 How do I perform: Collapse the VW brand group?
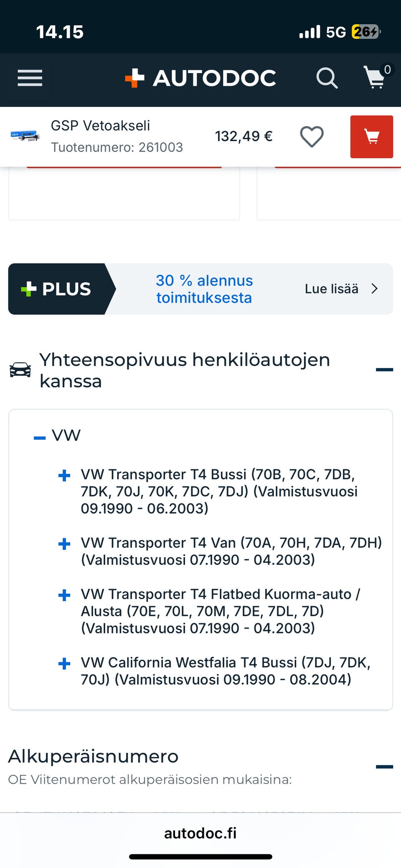[x=40, y=438]
